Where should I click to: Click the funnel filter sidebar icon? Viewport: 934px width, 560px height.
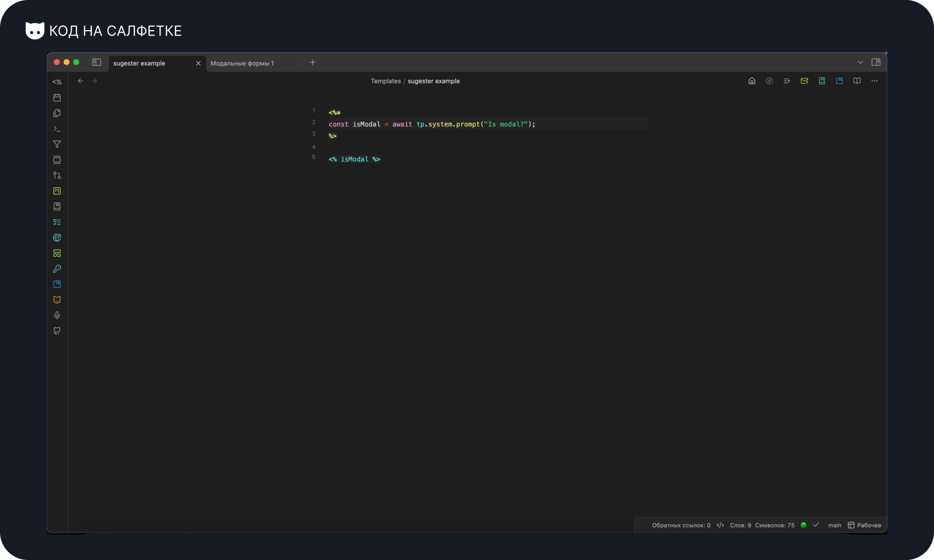point(57,144)
